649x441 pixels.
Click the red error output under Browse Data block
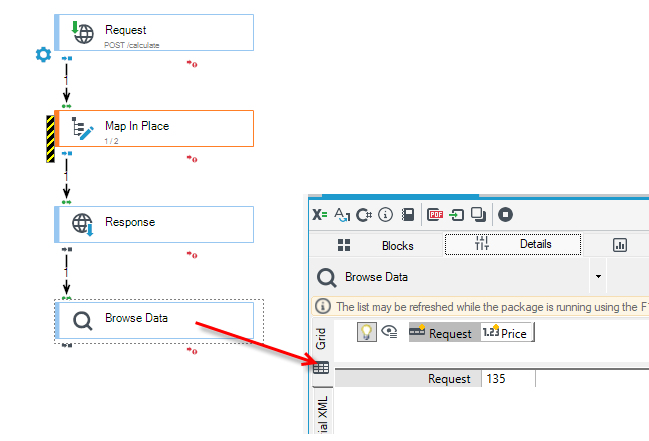(x=192, y=351)
